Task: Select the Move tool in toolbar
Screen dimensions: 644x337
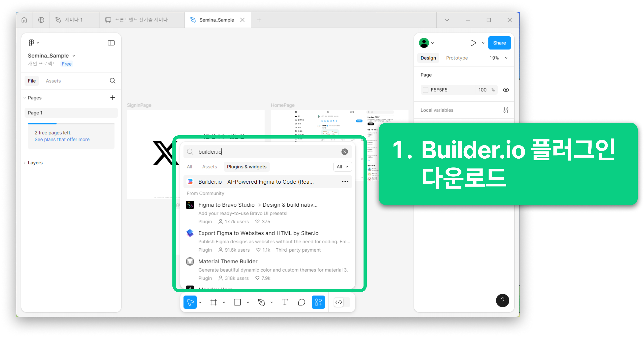Action: point(190,302)
